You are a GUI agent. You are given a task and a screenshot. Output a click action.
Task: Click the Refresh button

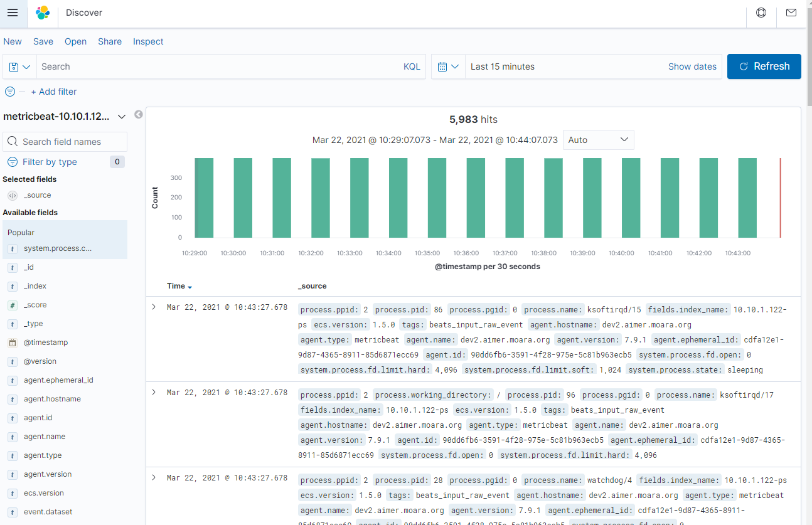tap(764, 66)
